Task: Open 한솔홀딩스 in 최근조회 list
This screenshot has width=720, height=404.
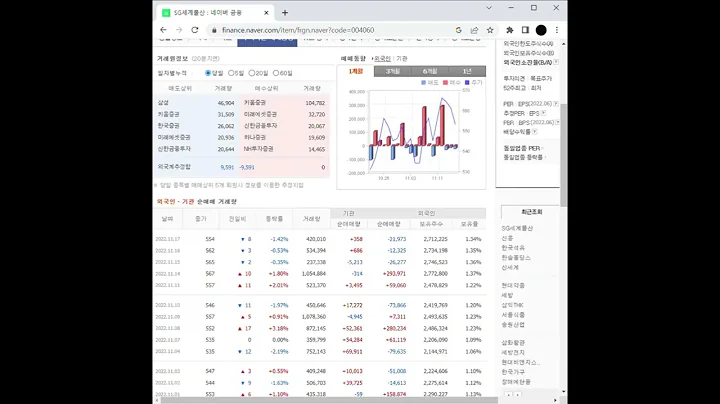Action: tap(516, 258)
